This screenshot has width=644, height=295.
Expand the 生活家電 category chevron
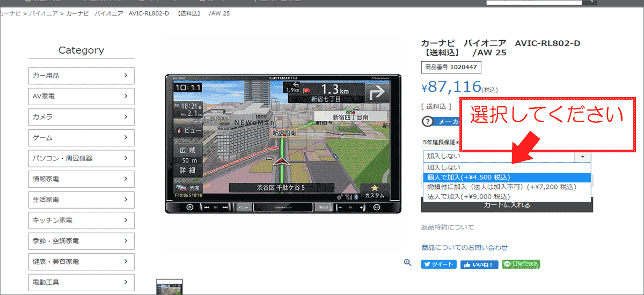pyautogui.click(x=126, y=199)
